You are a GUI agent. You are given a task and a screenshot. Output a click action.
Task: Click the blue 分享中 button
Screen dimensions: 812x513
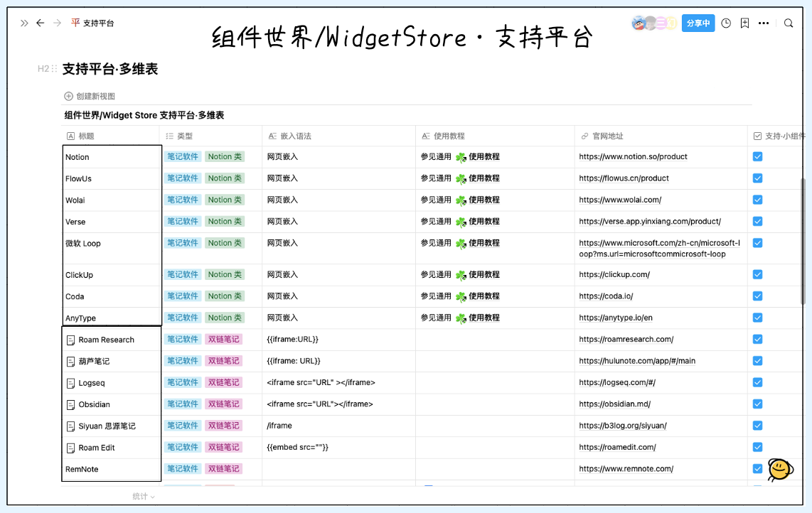(698, 23)
